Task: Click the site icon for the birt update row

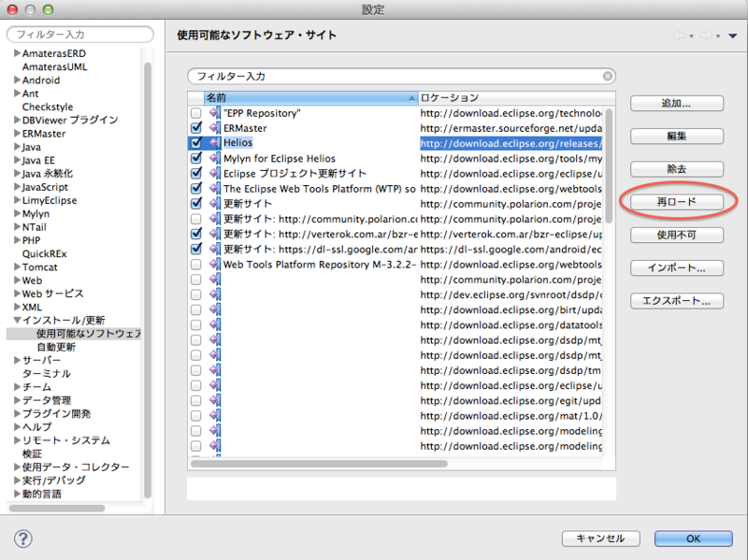Action: click(x=215, y=309)
